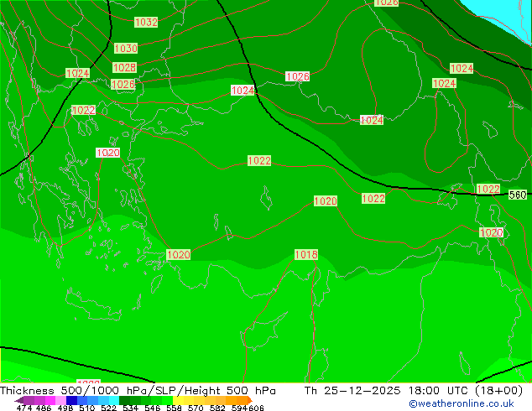Select the light pink legend swatch

60,400
